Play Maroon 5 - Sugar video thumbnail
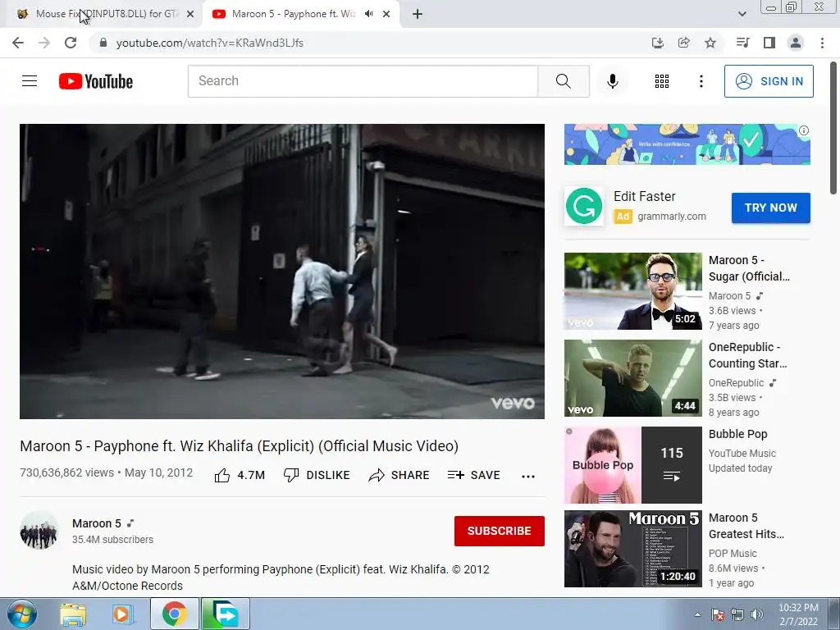The height and width of the screenshot is (630, 840). tap(632, 291)
